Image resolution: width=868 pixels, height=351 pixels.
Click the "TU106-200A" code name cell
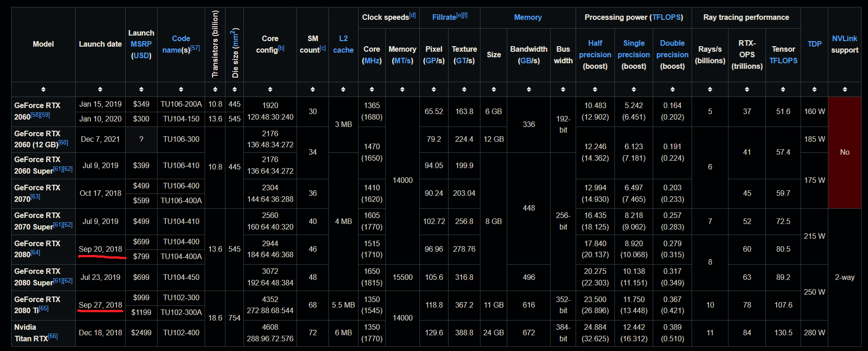(181, 104)
